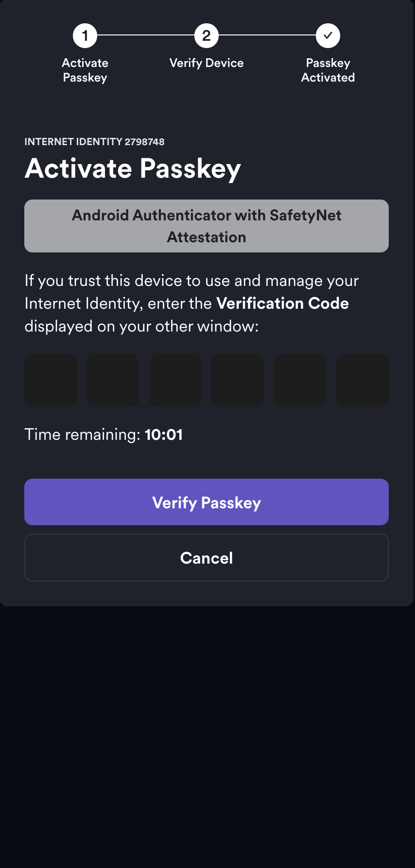Click the checkmark inside the final step indicator

[x=328, y=35]
